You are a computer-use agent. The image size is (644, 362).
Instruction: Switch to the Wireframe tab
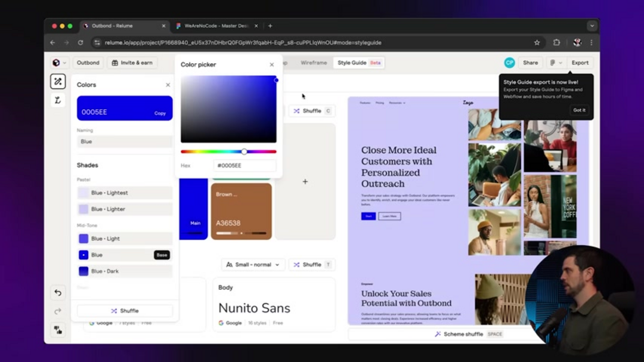[x=314, y=63]
